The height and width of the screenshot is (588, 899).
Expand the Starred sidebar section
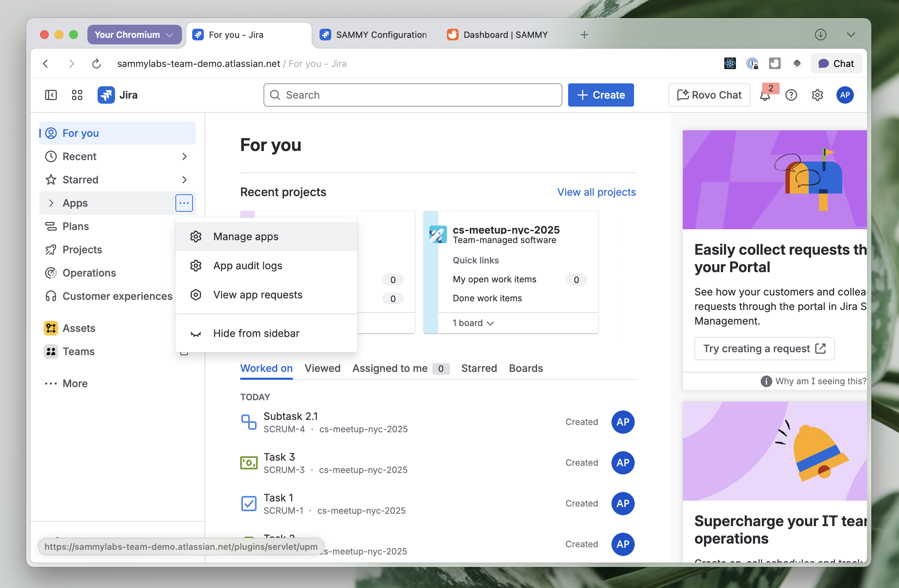click(184, 180)
